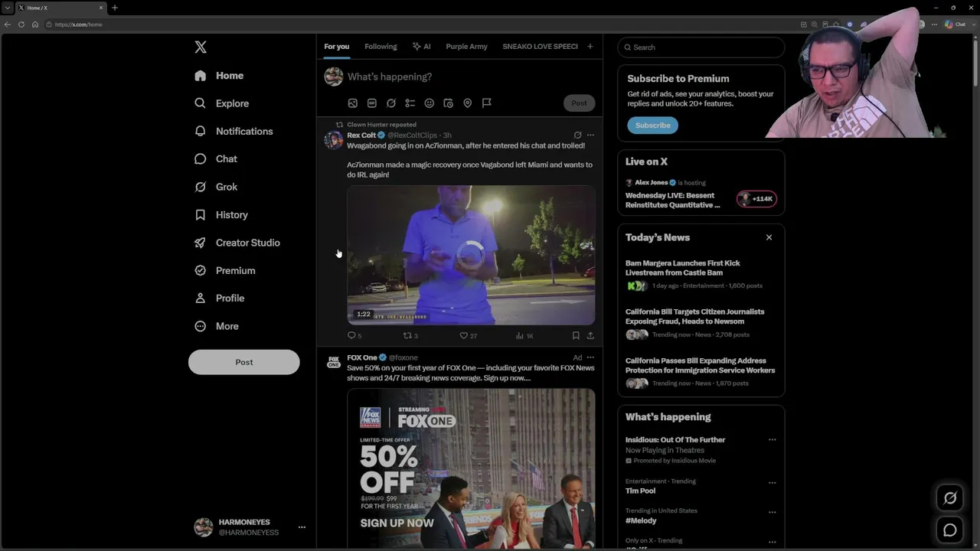Open the emoji picker in composer
Viewport: 980px width, 551px height.
pos(430,103)
